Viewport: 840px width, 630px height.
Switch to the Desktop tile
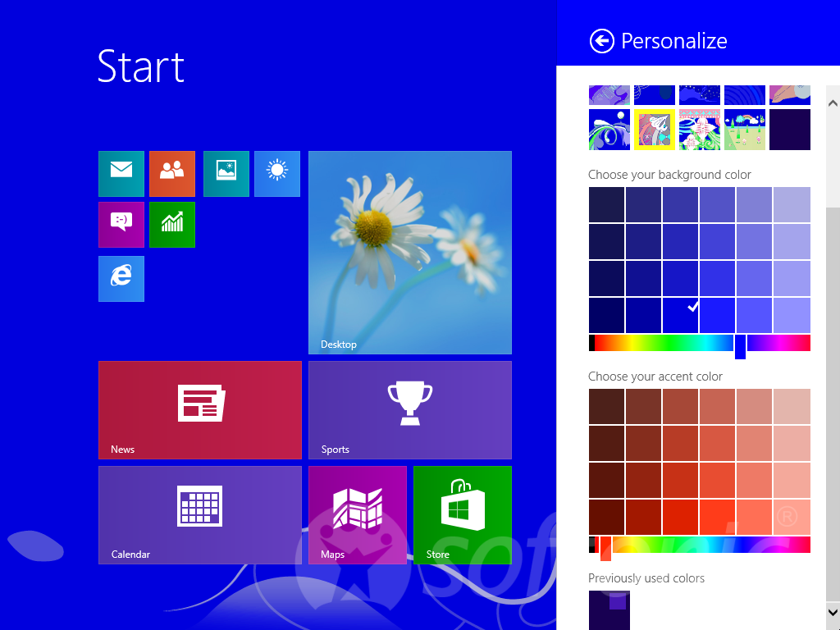tap(409, 252)
